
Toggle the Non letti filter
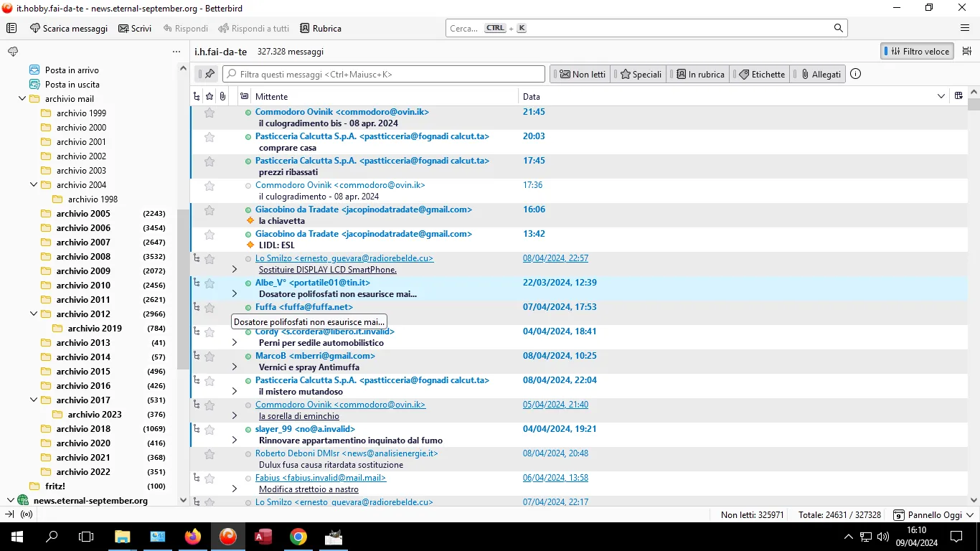(583, 74)
